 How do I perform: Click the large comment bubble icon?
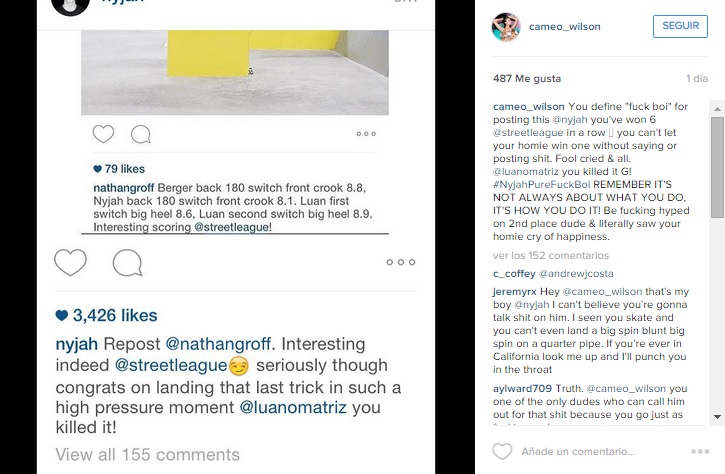point(127,263)
